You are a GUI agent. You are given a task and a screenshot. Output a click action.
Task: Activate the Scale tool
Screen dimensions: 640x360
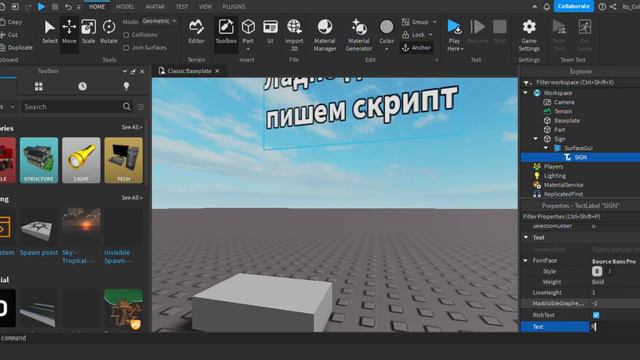tap(88, 32)
